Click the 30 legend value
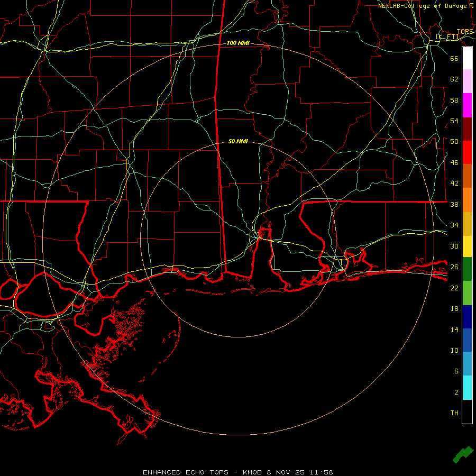The width and height of the screenshot is (476, 476). click(x=454, y=246)
